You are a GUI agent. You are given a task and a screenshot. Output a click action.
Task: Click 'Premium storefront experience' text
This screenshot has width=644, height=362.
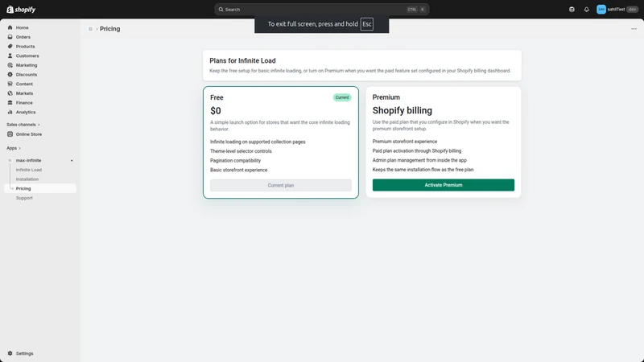pyautogui.click(x=405, y=142)
